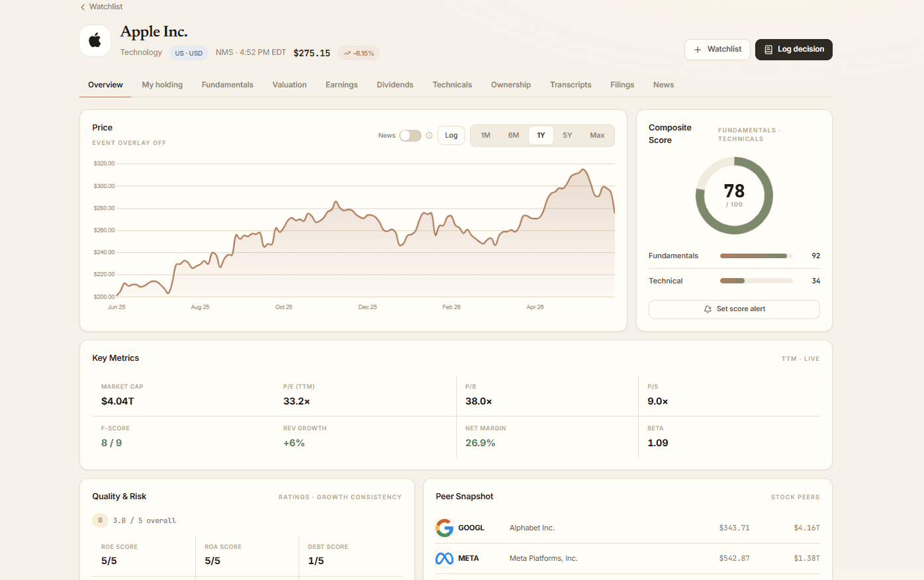This screenshot has height=580, width=924.
Task: Click the $1.38T META market cap
Action: pos(807,558)
